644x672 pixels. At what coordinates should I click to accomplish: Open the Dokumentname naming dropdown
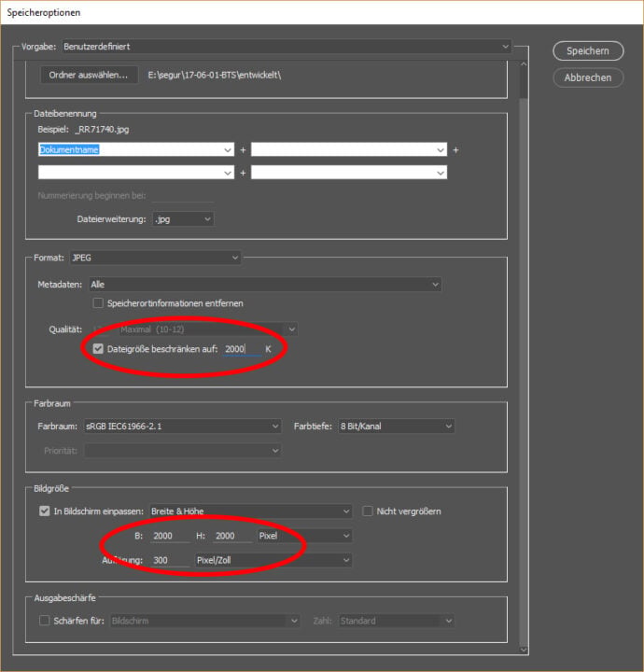(x=136, y=149)
